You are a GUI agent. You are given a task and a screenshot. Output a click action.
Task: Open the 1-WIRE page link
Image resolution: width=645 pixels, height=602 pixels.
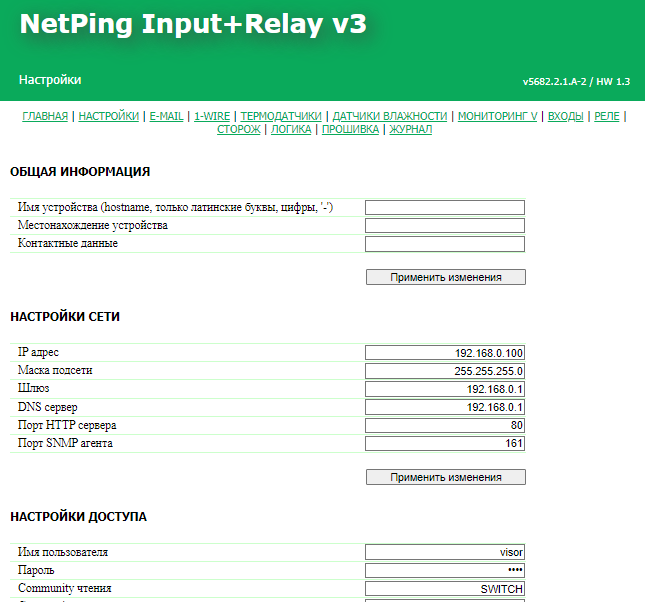point(212,116)
